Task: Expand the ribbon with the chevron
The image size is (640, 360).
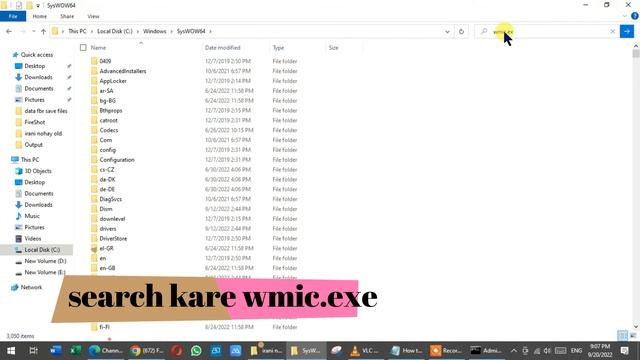Action: (624, 16)
